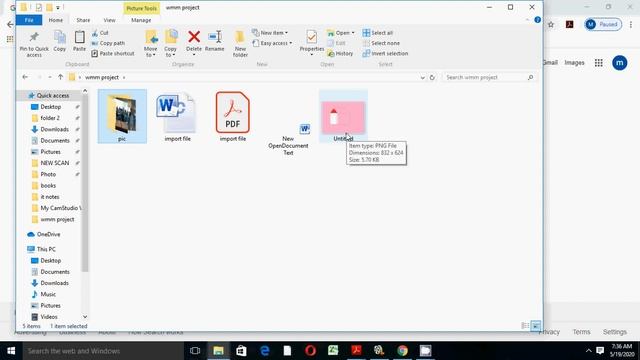
Task: Open Music under This PC
Action: click(48, 294)
